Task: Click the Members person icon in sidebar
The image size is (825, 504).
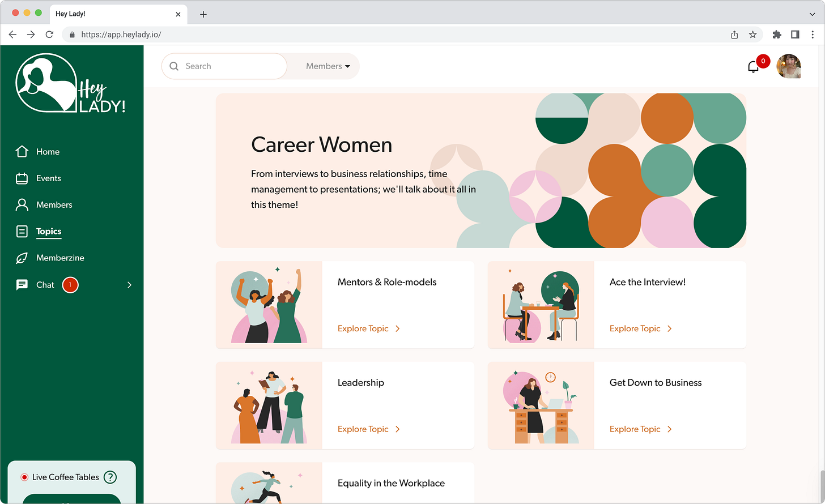Action: (22, 205)
